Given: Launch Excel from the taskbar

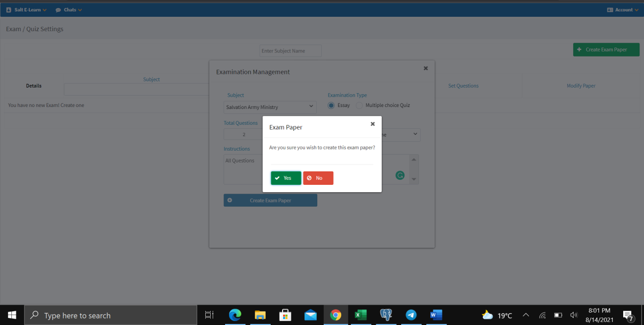Looking at the screenshot, I should pos(360,315).
